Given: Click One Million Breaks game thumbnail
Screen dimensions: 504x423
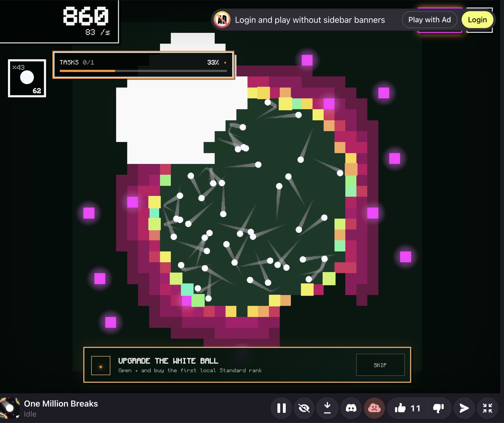Looking at the screenshot, I should (10, 408).
